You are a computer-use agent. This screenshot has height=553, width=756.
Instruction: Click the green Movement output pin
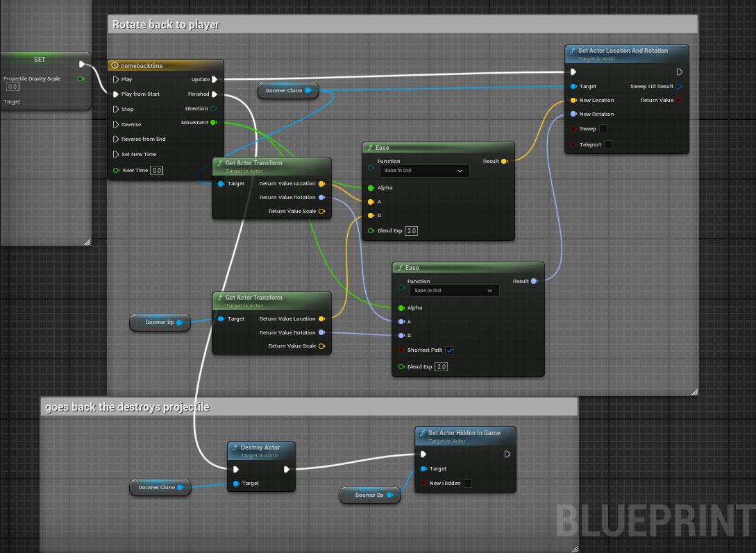point(214,123)
